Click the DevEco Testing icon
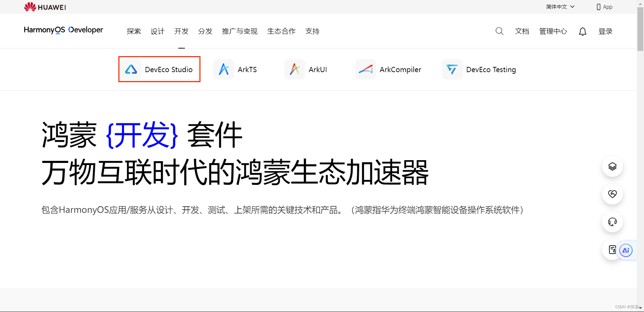This screenshot has width=644, height=312. click(452, 69)
